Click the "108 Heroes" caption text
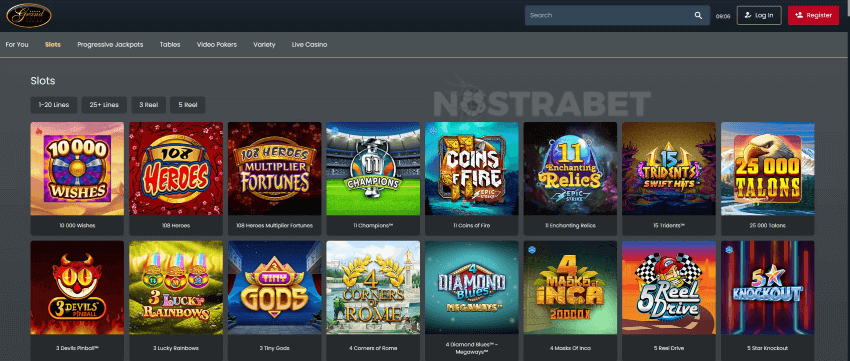 [x=176, y=225]
